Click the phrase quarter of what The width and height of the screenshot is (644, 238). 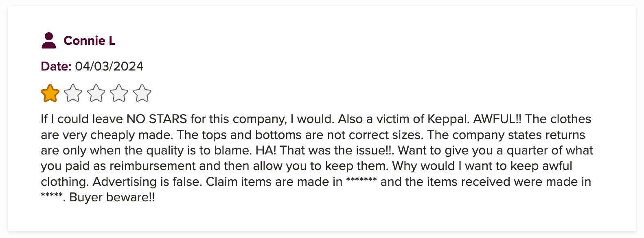pyautogui.click(x=550, y=150)
